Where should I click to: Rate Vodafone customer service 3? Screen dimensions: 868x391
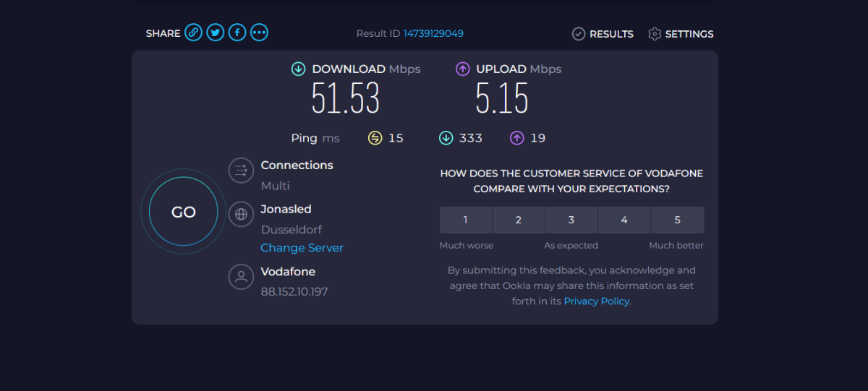pos(571,220)
